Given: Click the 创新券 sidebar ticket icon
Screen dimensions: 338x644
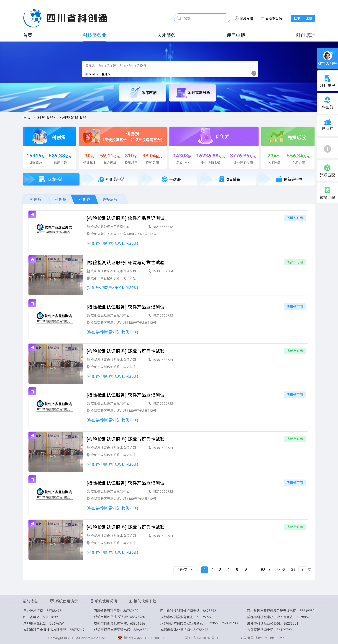Looking at the screenshot, I should [327, 122].
